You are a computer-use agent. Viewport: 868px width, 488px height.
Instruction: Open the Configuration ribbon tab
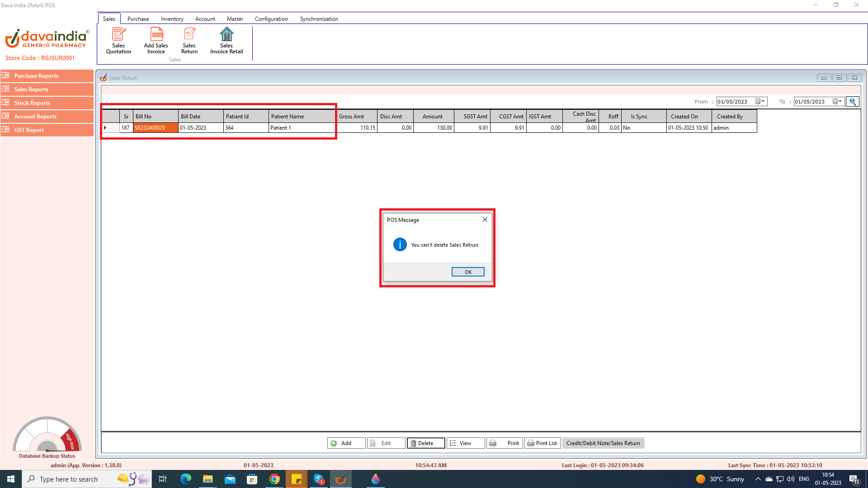(271, 19)
